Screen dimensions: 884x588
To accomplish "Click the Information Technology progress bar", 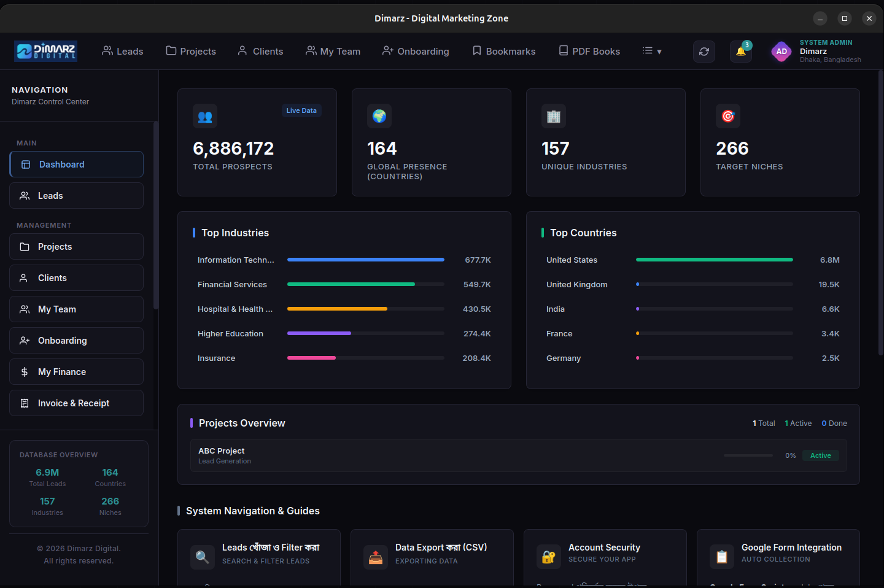I will [x=366, y=260].
